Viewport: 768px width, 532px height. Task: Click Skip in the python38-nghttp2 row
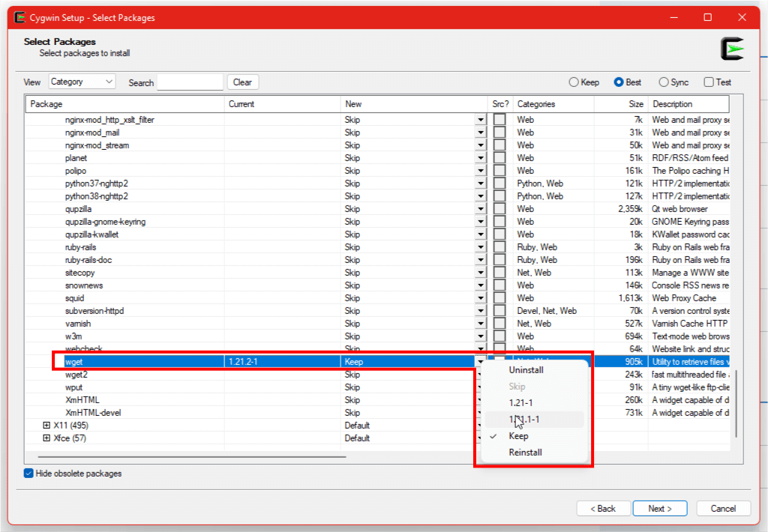click(352, 196)
